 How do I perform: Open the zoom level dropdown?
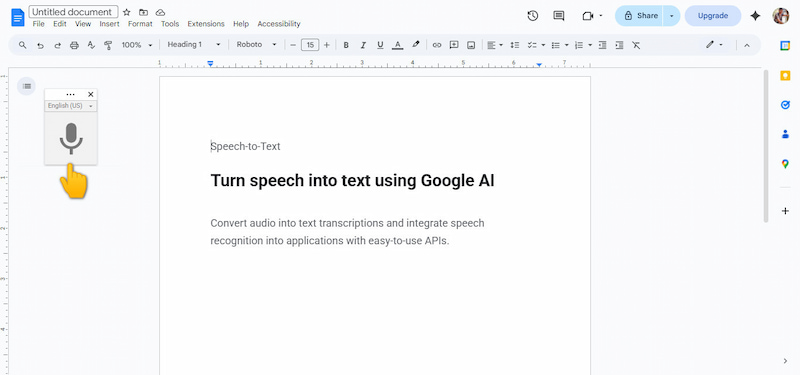[137, 45]
